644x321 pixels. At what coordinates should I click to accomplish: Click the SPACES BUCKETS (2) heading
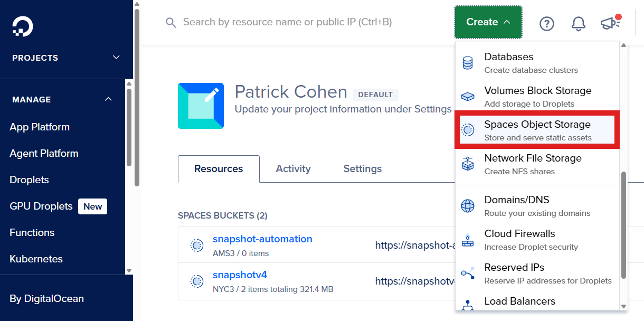pyautogui.click(x=223, y=216)
